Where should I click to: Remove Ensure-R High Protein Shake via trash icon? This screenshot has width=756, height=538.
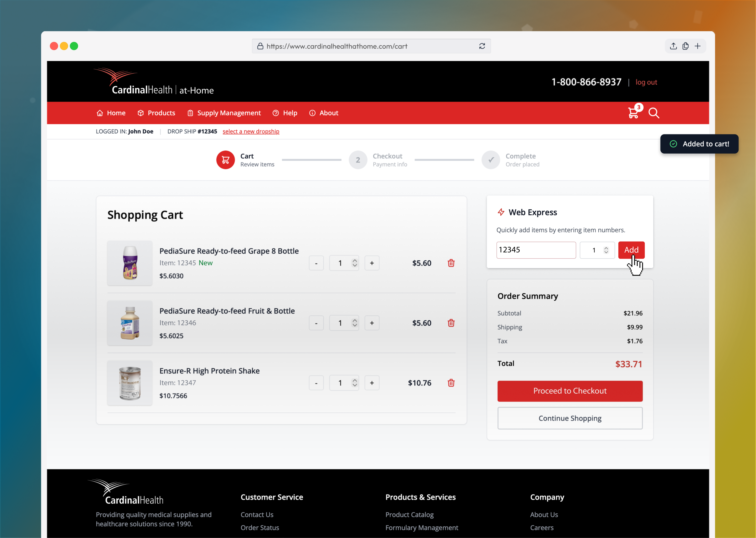pos(451,383)
